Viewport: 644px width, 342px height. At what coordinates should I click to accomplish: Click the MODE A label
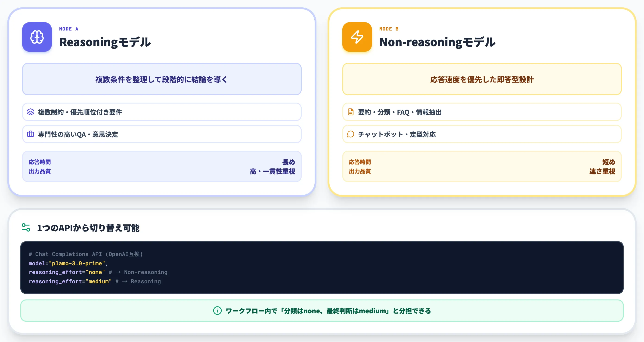[x=69, y=29]
